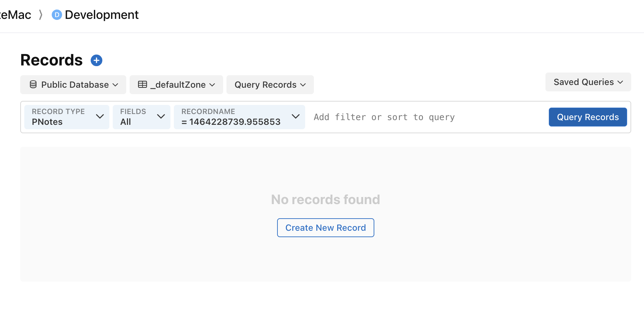Screen dimensions: 644x309
Task: Click the blue plus icon beside Records
Action: (97, 60)
